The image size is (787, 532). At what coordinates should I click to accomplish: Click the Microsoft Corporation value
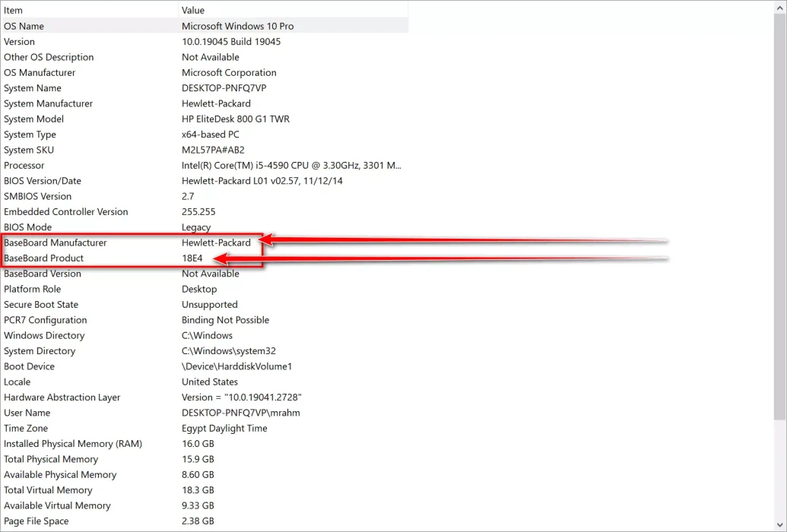[x=229, y=73]
